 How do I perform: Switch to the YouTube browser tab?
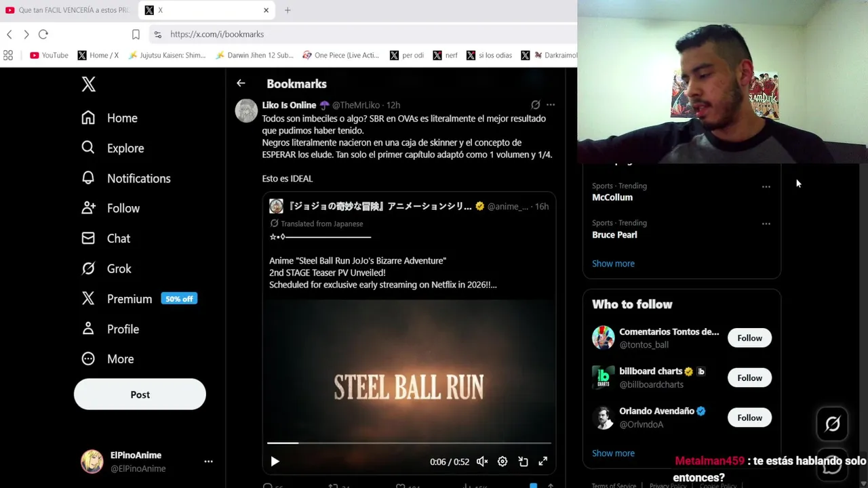coord(68,10)
